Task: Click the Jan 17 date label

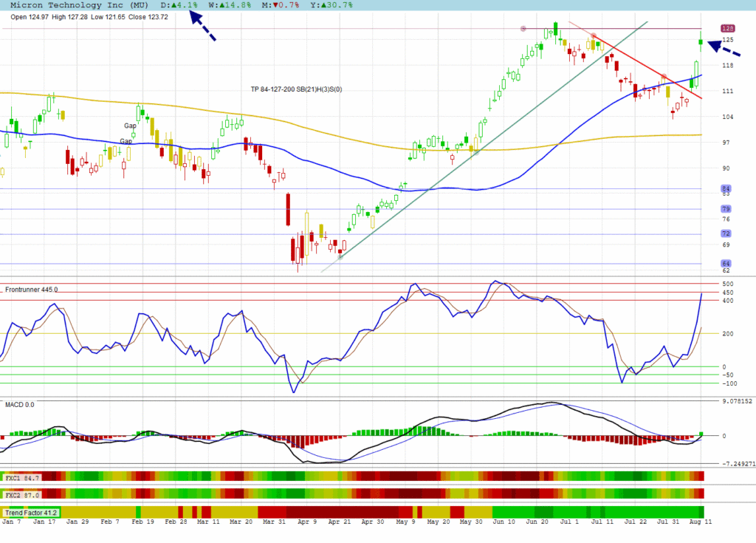Action: [x=44, y=522]
